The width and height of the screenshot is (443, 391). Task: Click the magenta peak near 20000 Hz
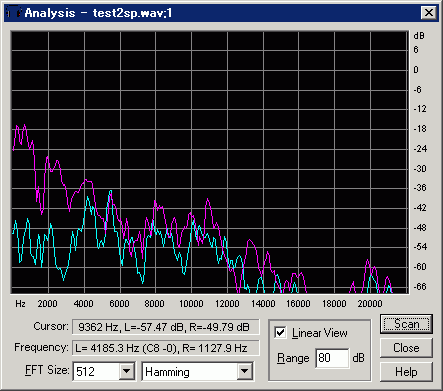tap(368, 260)
